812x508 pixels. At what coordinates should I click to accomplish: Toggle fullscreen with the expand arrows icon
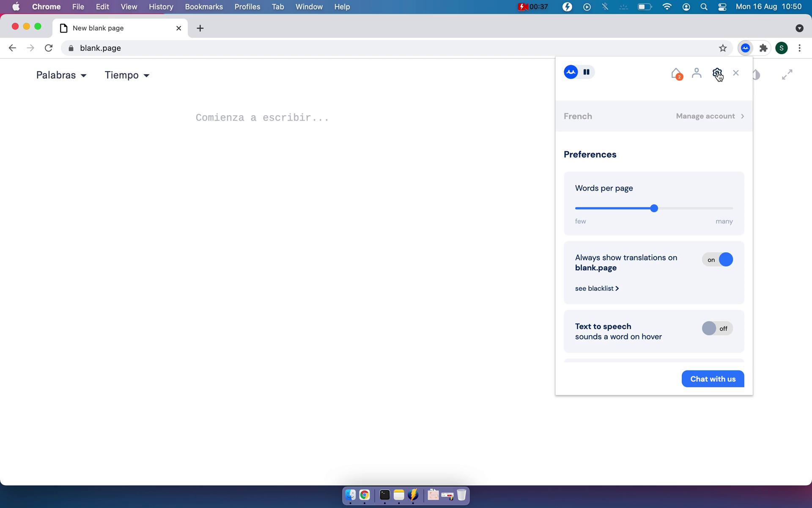click(787, 75)
